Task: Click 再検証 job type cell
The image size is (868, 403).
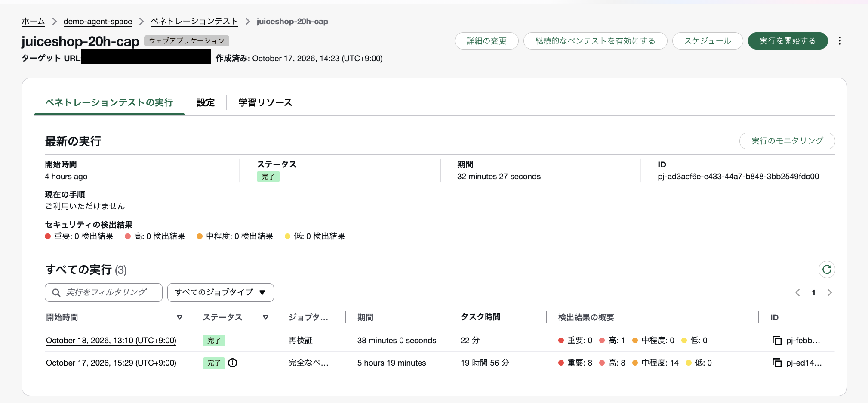Action: coord(301,341)
